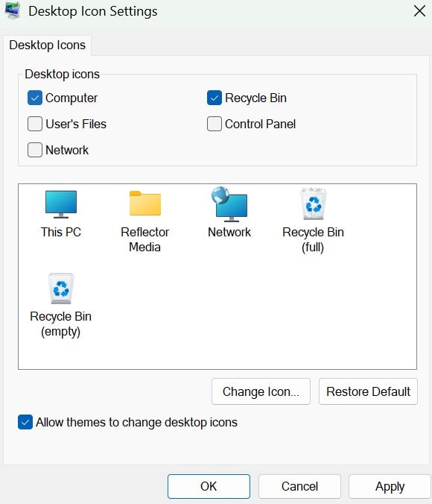The height and width of the screenshot is (504, 432).
Task: Uncheck the Recycle Bin checkbox
Action: (x=215, y=98)
